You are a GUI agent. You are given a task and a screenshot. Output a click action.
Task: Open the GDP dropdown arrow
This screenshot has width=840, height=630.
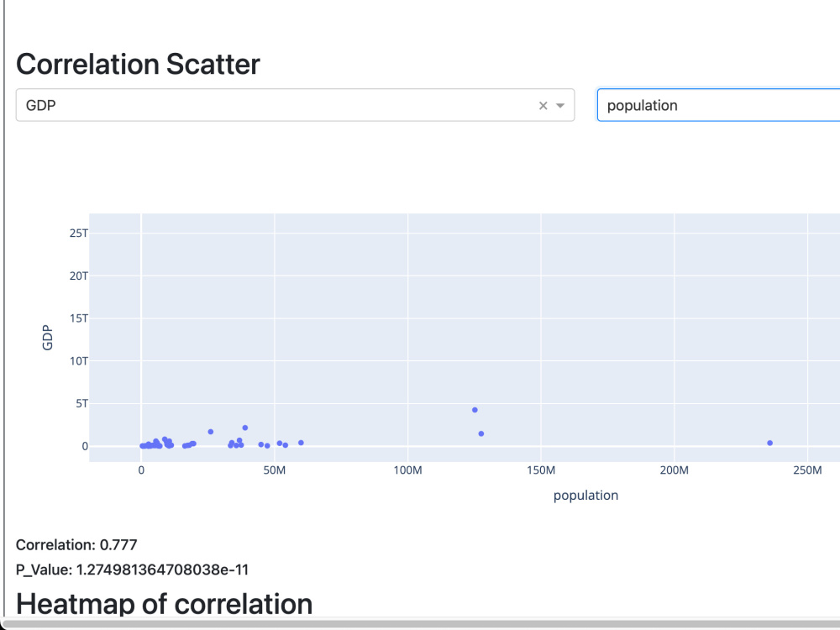click(x=559, y=106)
